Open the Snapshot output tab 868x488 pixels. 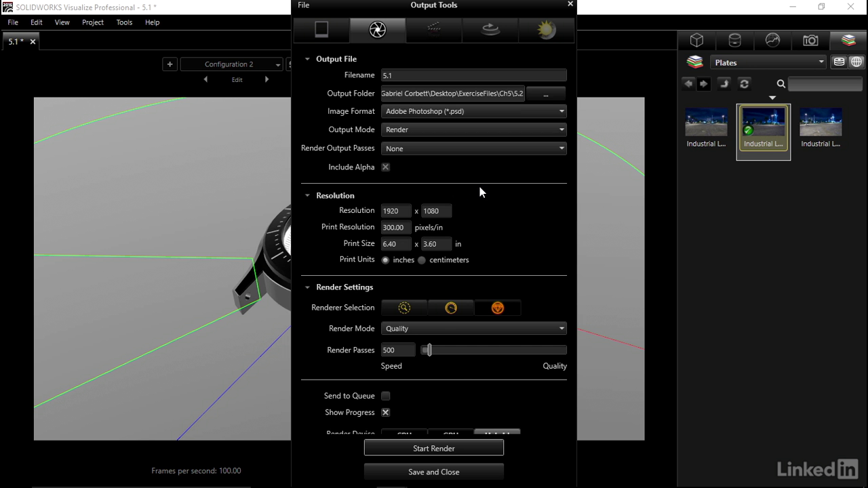click(321, 30)
